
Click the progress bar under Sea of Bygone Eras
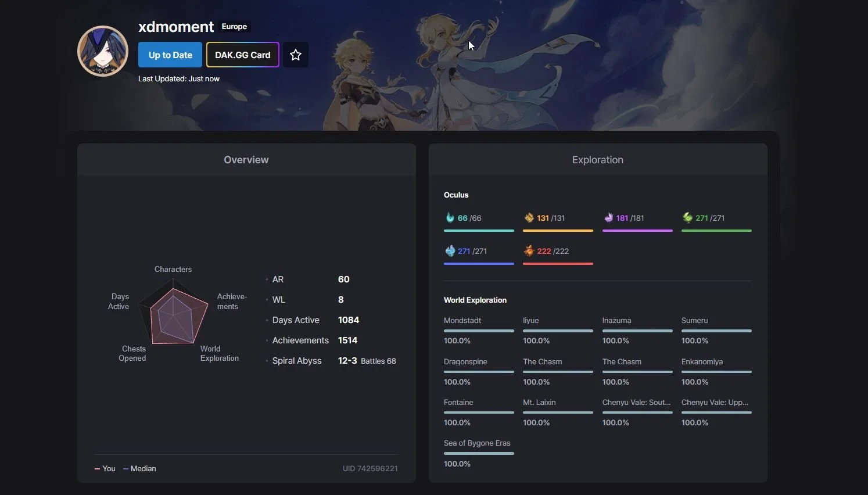click(479, 453)
